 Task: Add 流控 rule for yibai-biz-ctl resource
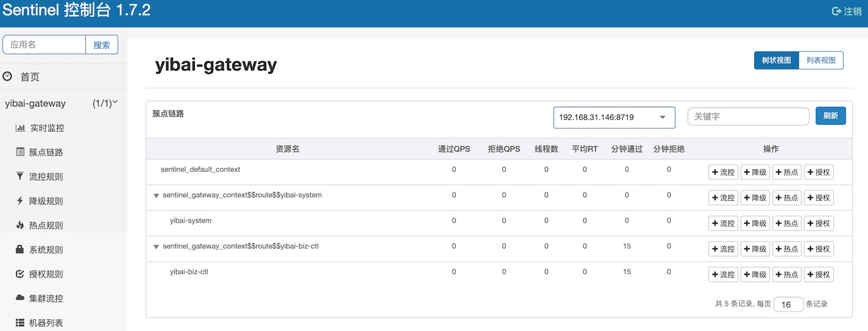pyautogui.click(x=723, y=274)
